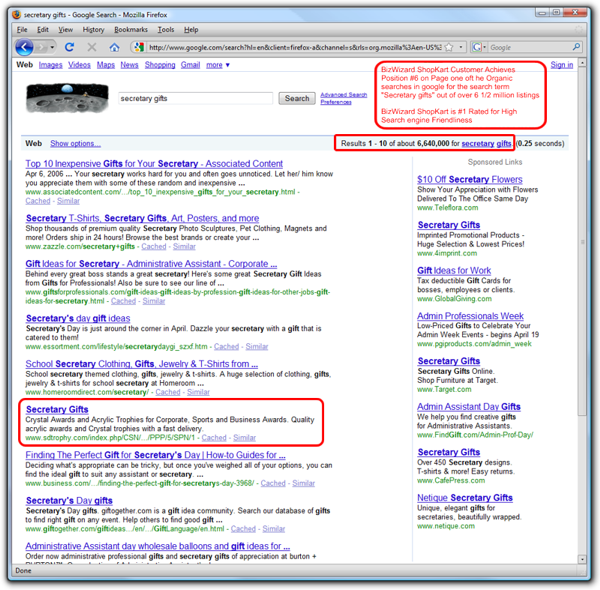Go to the home page icon

click(x=114, y=47)
